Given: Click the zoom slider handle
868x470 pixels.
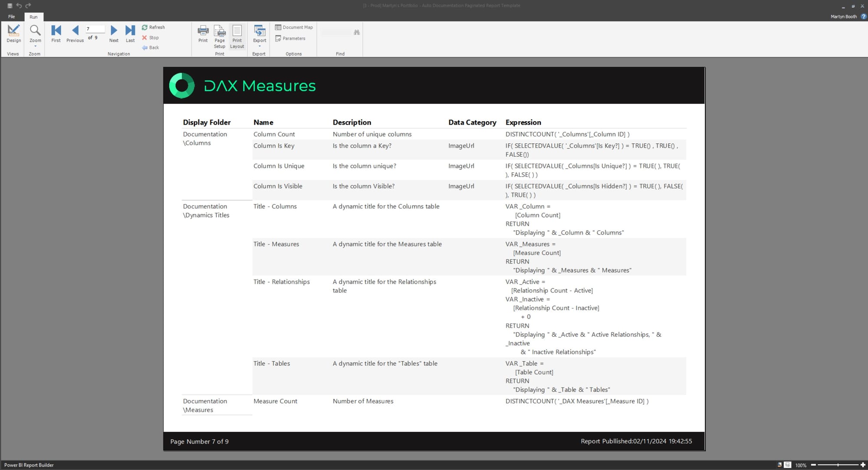Looking at the screenshot, I should (838, 465).
